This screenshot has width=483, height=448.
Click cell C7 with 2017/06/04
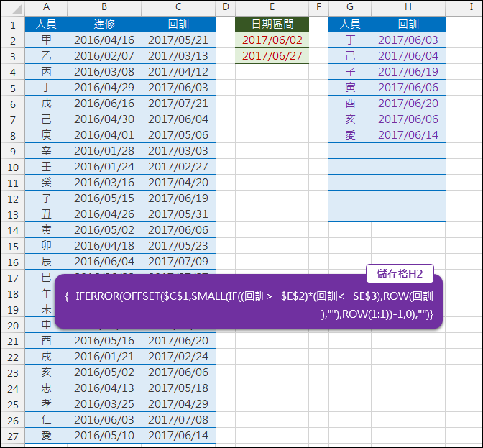[178, 119]
